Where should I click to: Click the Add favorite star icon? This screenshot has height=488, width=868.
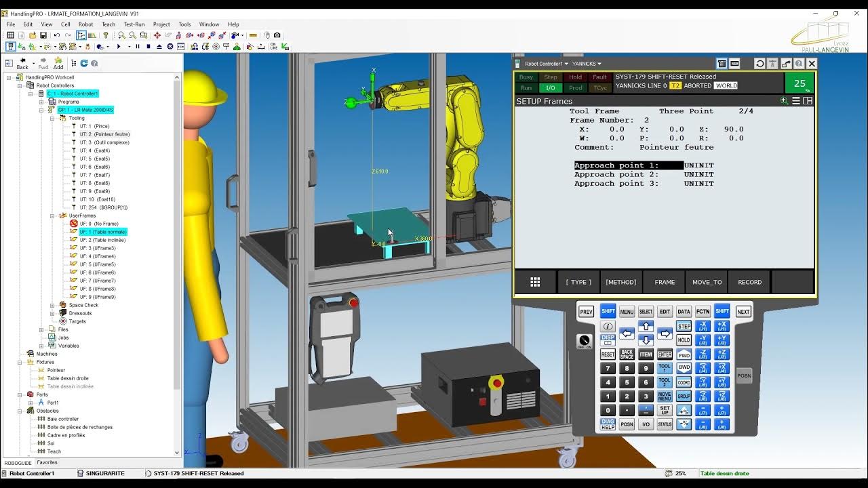(x=58, y=63)
